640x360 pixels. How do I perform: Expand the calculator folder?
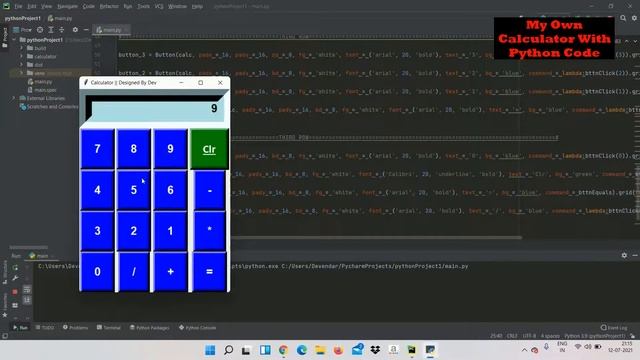coord(22,56)
